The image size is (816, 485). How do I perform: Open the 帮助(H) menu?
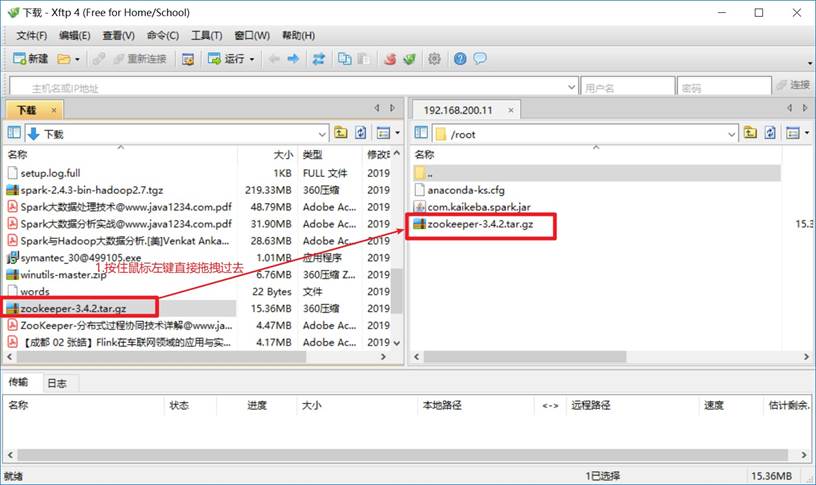(298, 35)
